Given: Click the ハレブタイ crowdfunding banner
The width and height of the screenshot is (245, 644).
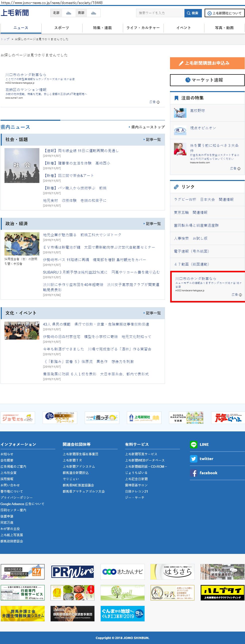Looking at the screenshot, I should pos(222,592).
